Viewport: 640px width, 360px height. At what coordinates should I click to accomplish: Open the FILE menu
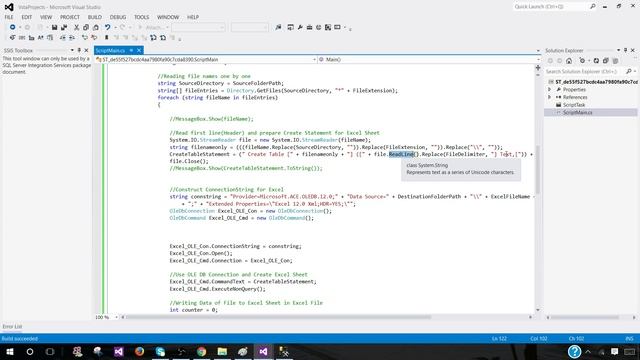(x=9, y=17)
